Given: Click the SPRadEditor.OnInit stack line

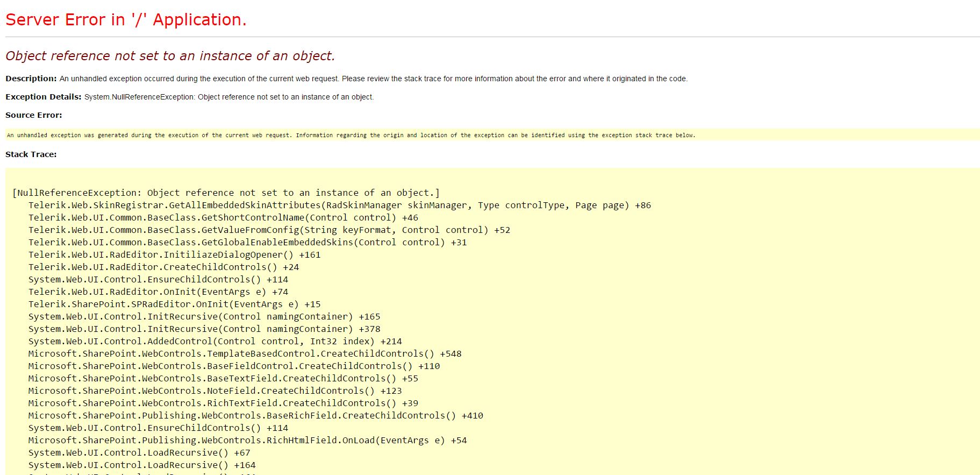Looking at the screenshot, I should 174,304.
